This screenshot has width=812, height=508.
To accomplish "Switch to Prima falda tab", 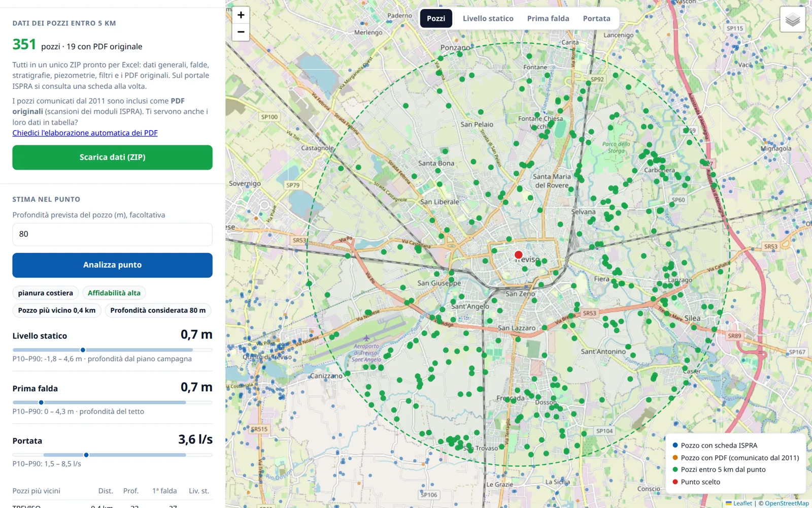I will pyautogui.click(x=548, y=18).
